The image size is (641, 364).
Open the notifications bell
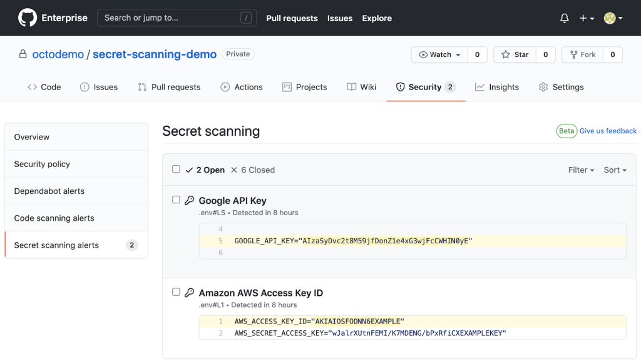564,18
